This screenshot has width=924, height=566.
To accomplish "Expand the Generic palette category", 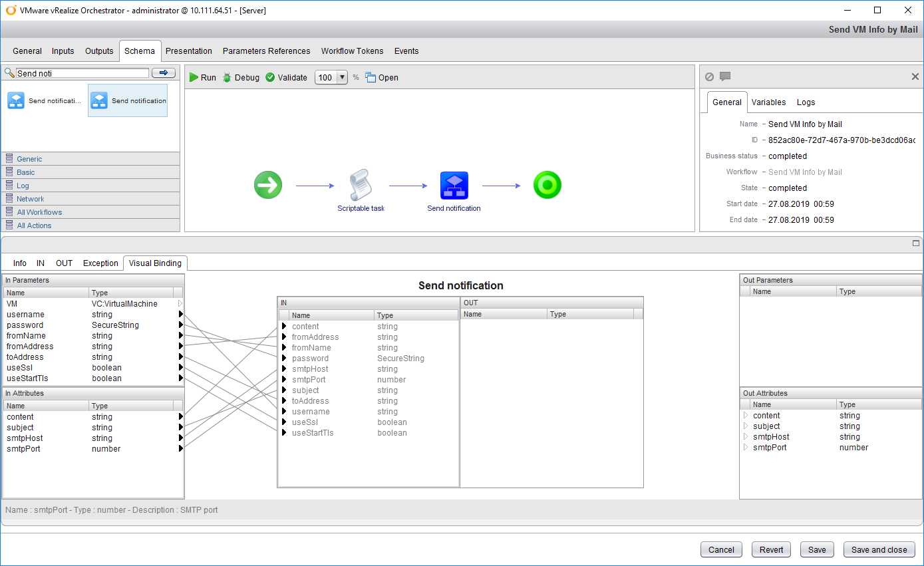I will (x=29, y=159).
